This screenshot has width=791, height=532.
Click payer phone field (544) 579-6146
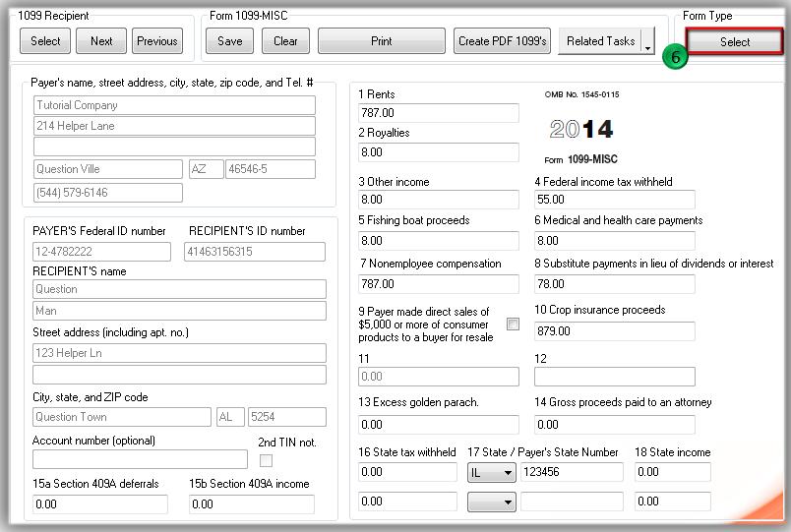[108, 193]
